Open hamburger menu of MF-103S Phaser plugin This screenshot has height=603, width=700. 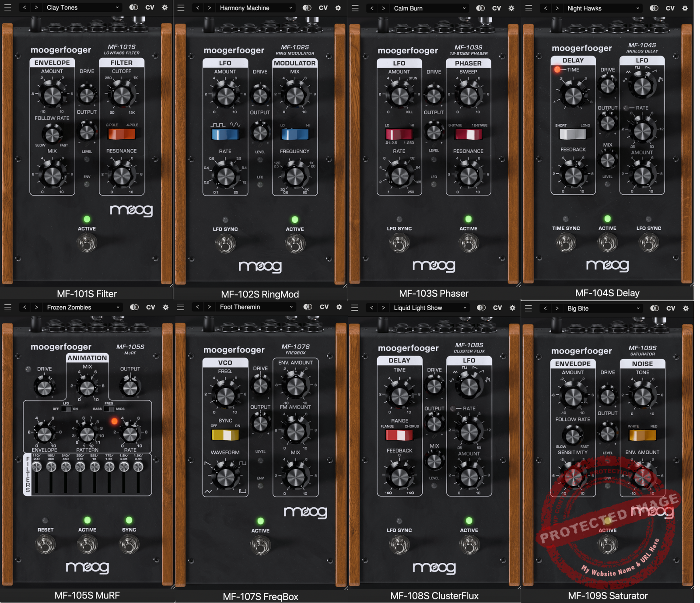[355, 8]
